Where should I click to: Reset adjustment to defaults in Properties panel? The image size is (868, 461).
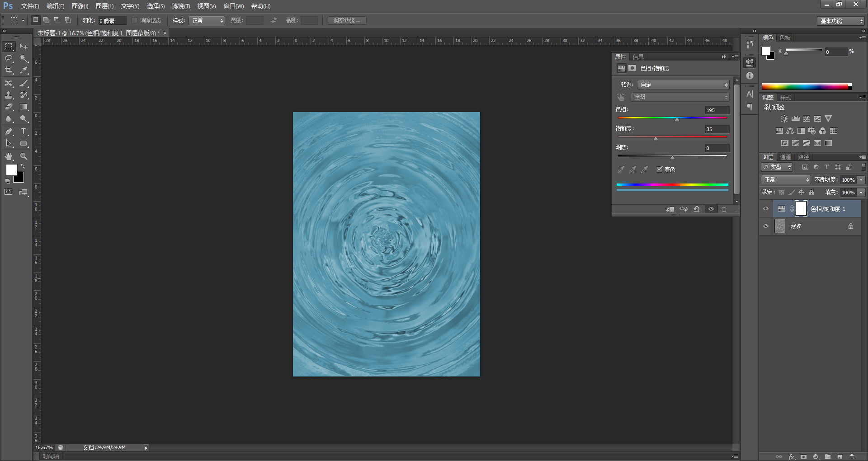point(697,209)
